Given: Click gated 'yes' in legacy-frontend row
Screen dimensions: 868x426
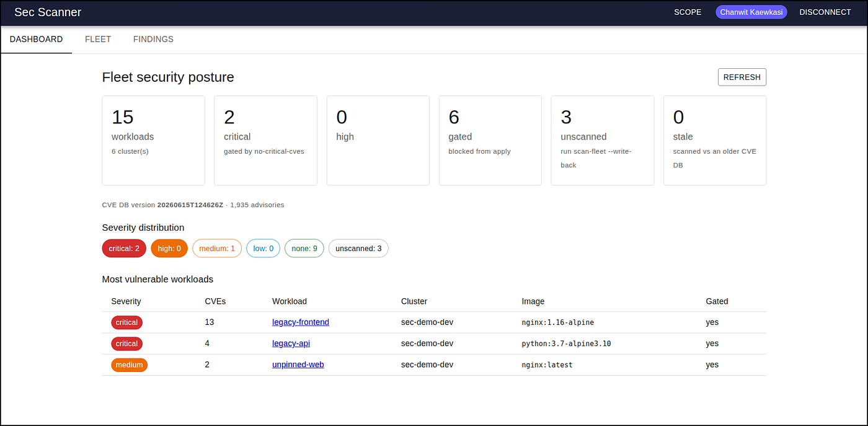Looking at the screenshot, I should tap(712, 322).
